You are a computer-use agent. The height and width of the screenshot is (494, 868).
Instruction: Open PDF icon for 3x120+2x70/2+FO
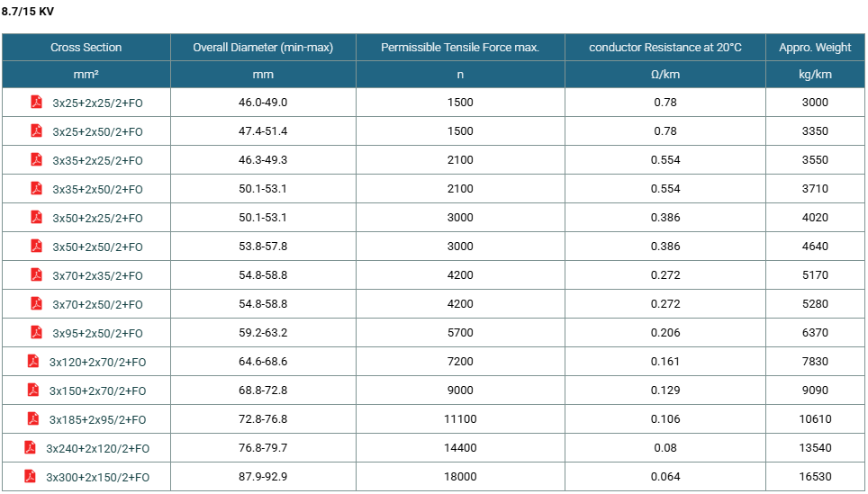click(33, 361)
